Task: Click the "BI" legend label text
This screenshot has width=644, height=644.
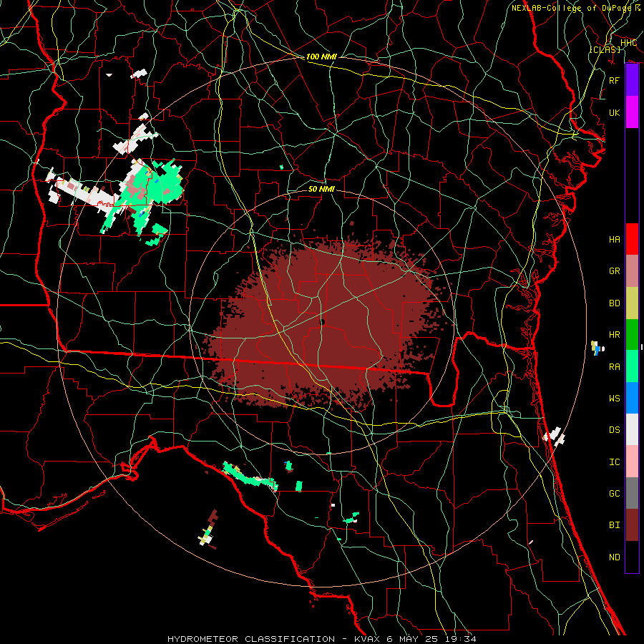Action: coord(614,525)
